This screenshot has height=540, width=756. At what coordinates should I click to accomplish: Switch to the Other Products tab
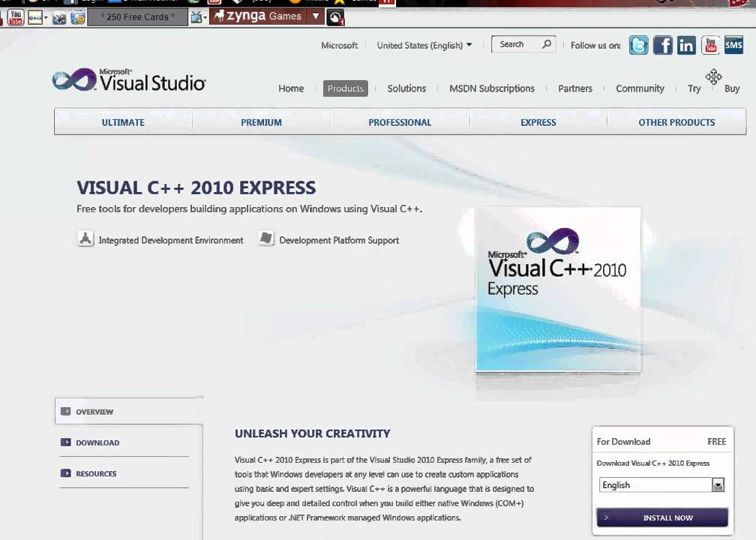click(676, 121)
